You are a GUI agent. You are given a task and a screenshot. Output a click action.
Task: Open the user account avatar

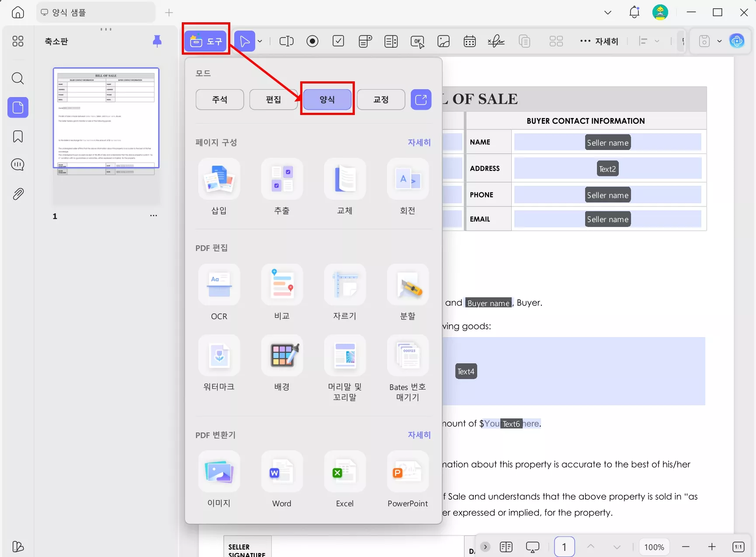[660, 12]
